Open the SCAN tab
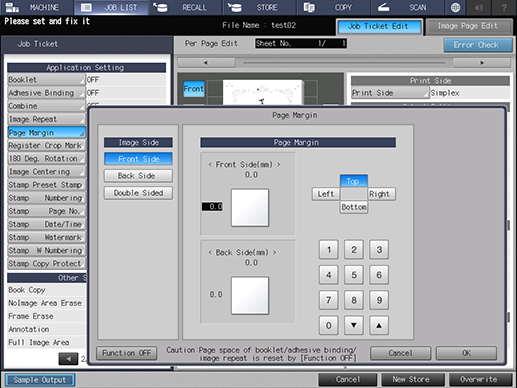This screenshot has height=388, width=517. (407, 7)
